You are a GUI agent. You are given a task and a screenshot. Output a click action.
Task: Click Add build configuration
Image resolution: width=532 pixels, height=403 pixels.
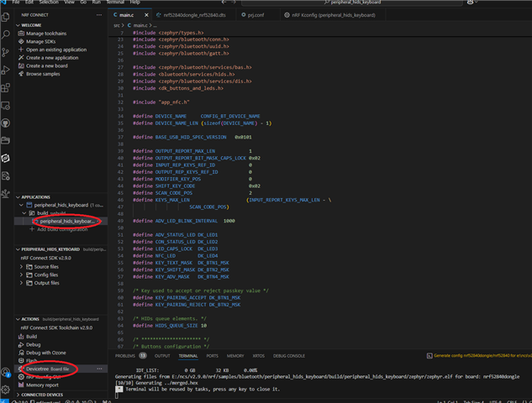tap(62, 229)
